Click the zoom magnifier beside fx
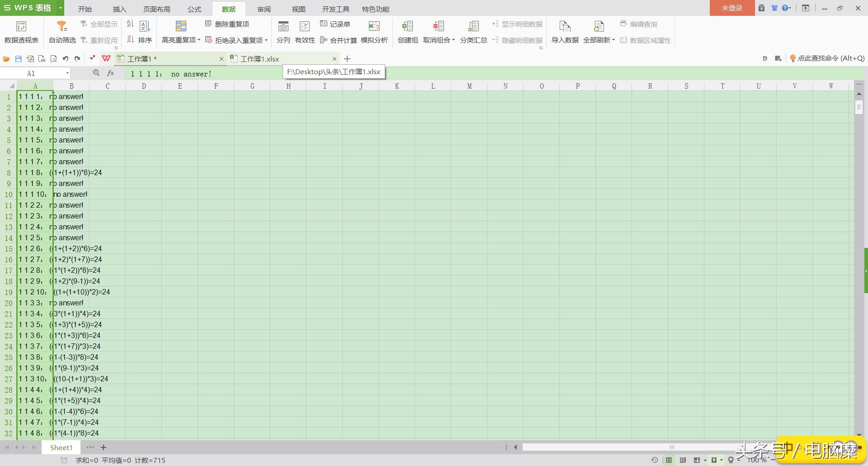This screenshot has width=868, height=466. pyautogui.click(x=96, y=73)
